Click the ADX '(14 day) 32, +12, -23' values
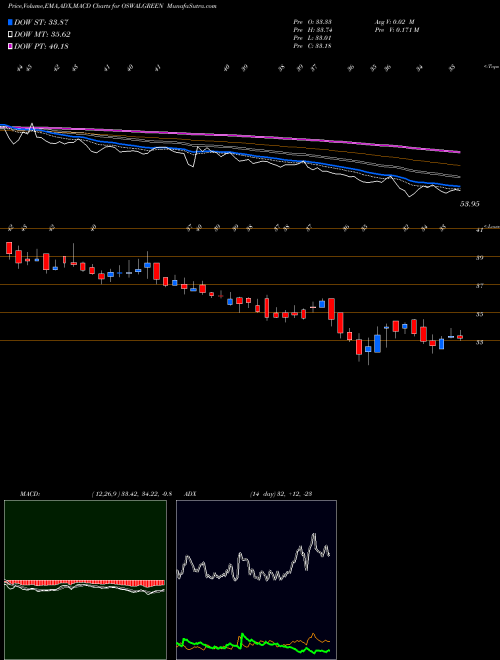The image size is (500, 660). click(281, 494)
